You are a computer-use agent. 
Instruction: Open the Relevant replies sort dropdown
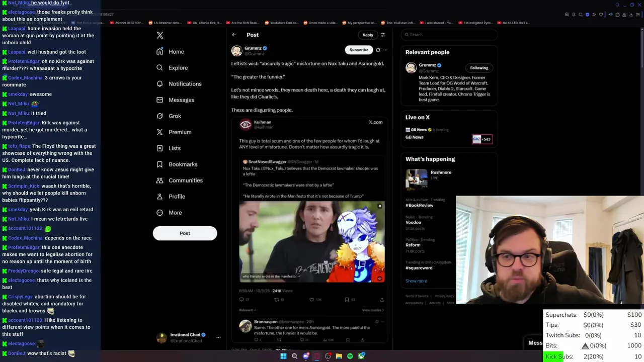coord(248,310)
